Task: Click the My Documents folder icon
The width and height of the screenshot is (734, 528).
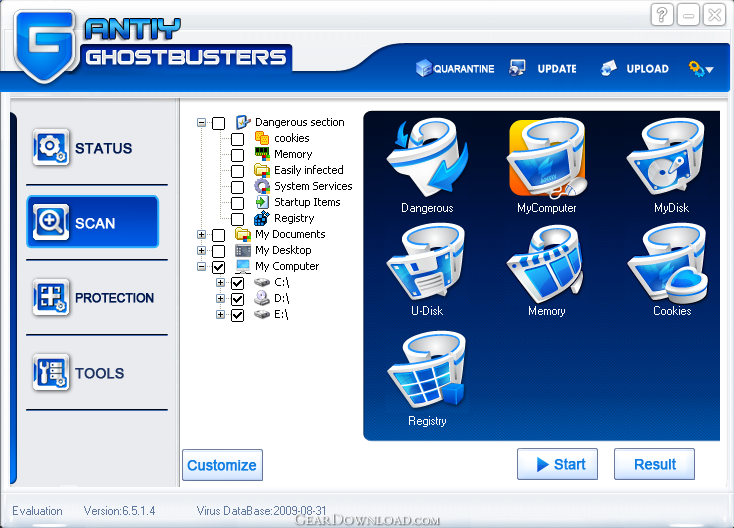Action: pyautogui.click(x=243, y=234)
